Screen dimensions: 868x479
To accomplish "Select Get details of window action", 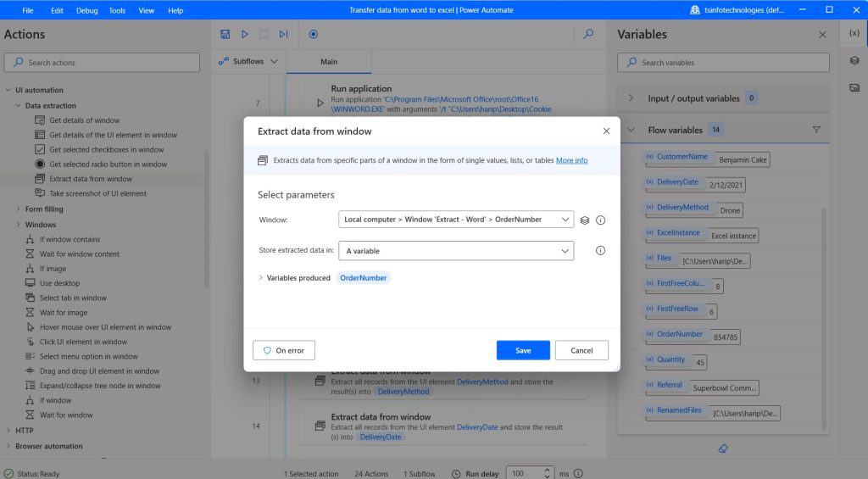I will point(84,120).
